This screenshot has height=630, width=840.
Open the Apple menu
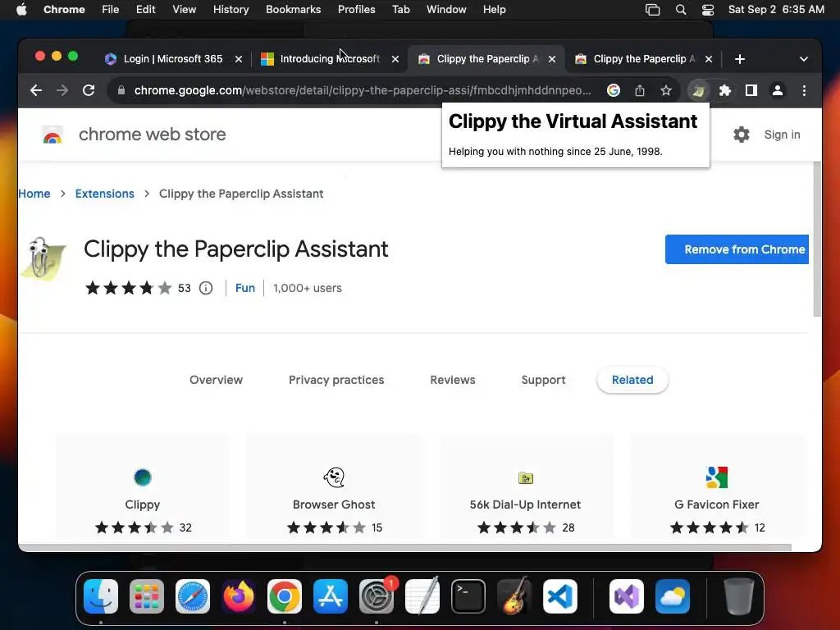[x=21, y=10]
